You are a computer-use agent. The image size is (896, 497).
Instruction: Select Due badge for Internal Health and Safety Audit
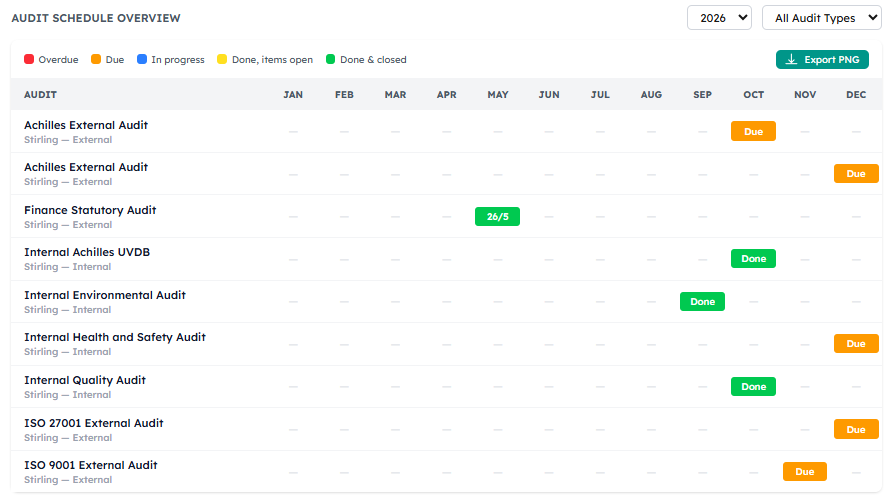pyautogui.click(x=856, y=343)
